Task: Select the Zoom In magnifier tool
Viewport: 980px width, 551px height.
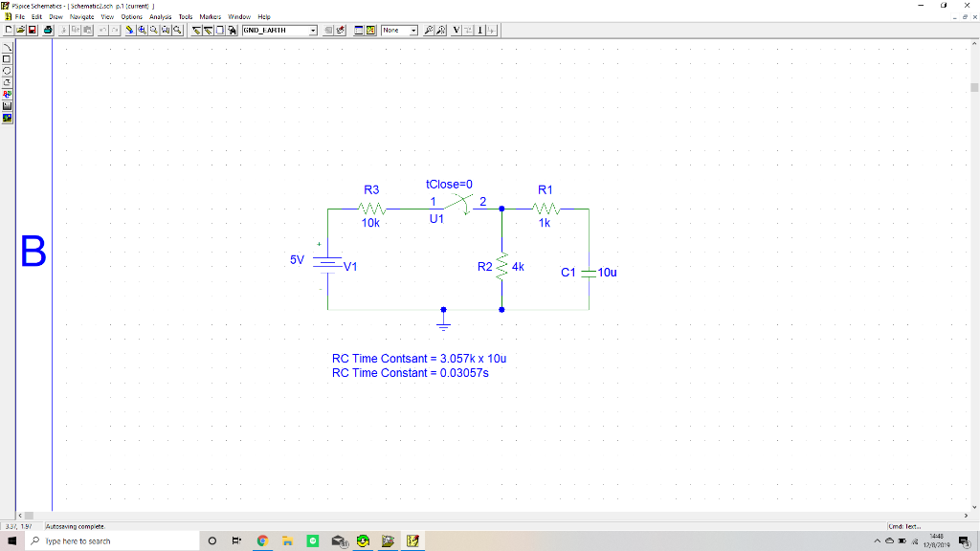Action: (140, 30)
